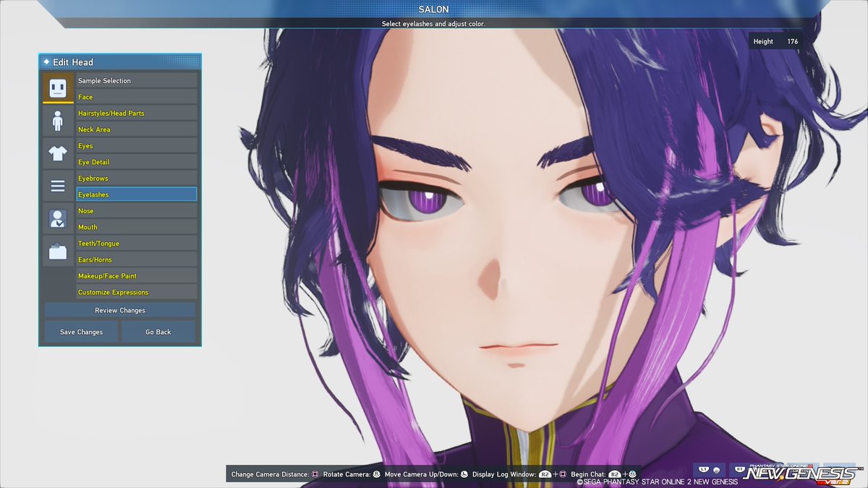Click the Save Changes button
The height and width of the screenshot is (488, 868).
click(81, 332)
